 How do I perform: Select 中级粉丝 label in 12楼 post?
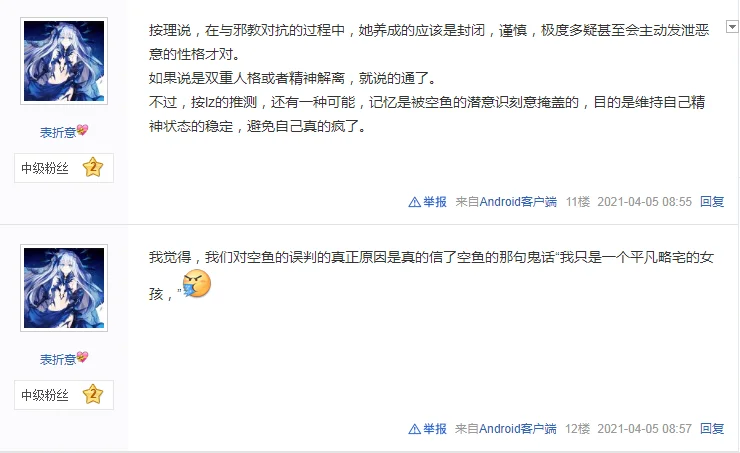click(x=45, y=395)
